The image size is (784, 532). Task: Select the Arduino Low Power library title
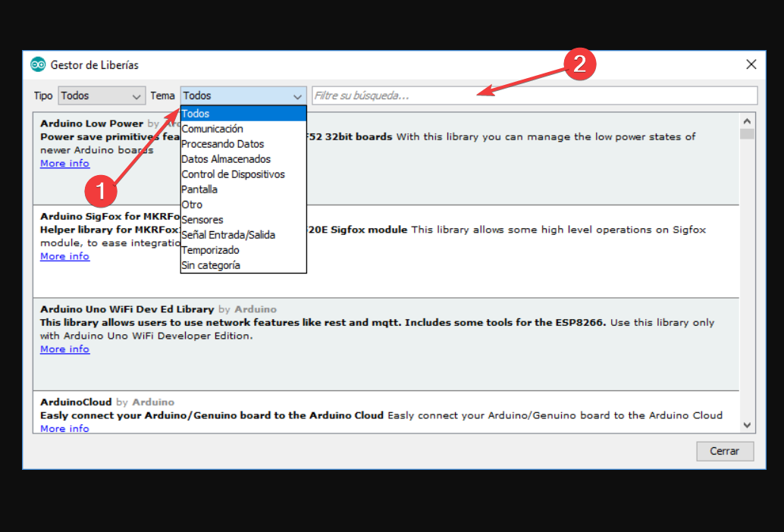click(92, 124)
